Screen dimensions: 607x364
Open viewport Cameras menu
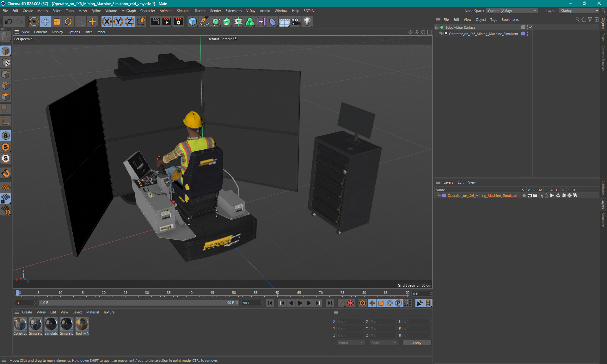pyautogui.click(x=41, y=32)
